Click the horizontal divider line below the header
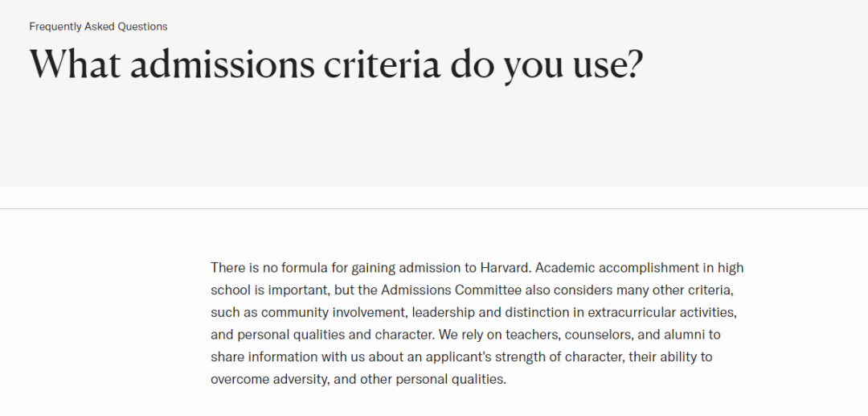 pos(434,209)
